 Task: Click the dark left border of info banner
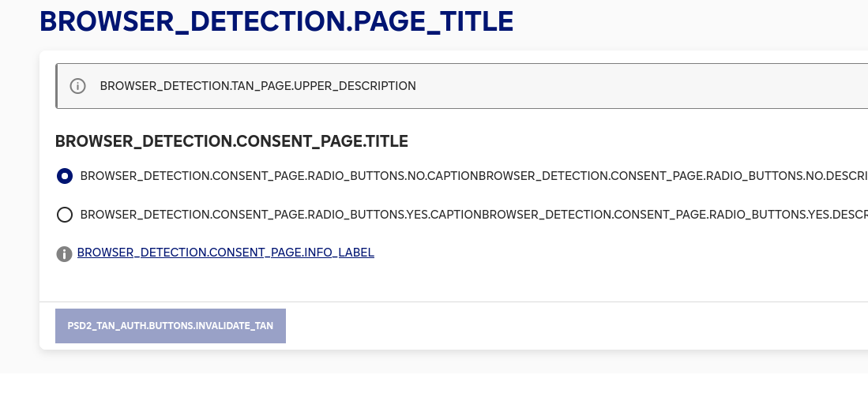tap(56, 86)
